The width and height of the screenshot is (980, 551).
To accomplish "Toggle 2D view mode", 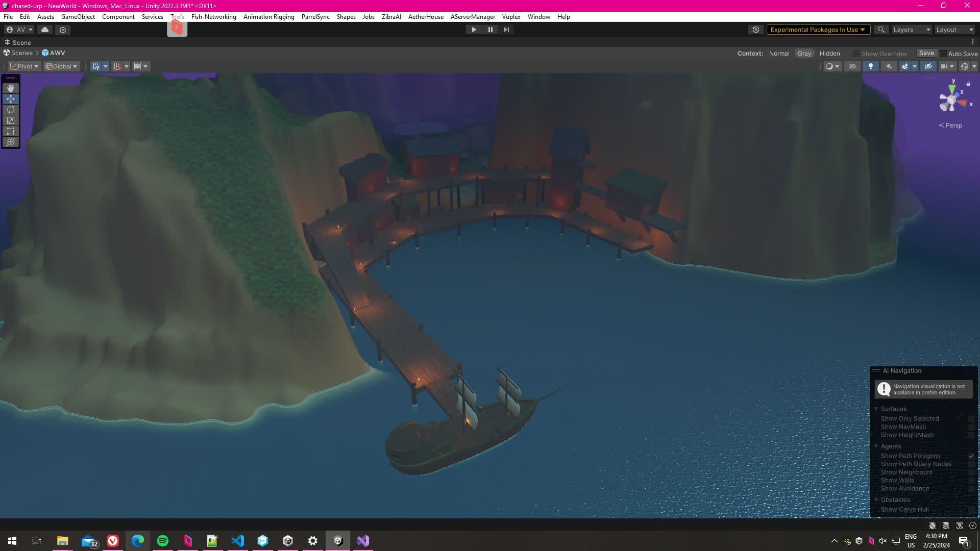I will (x=852, y=66).
